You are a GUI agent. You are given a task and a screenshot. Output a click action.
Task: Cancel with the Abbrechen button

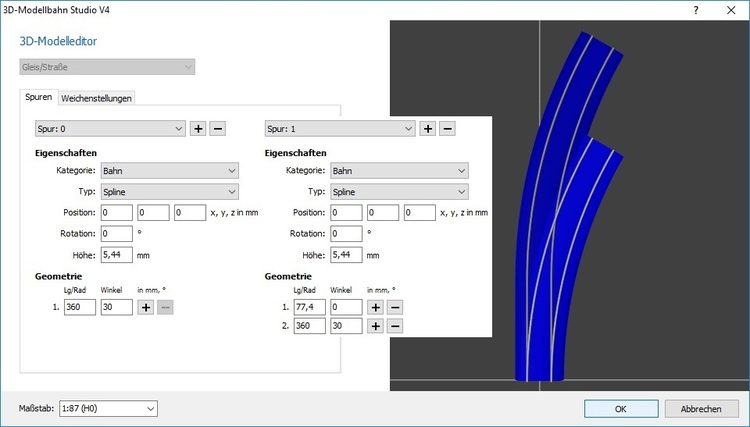(701, 409)
